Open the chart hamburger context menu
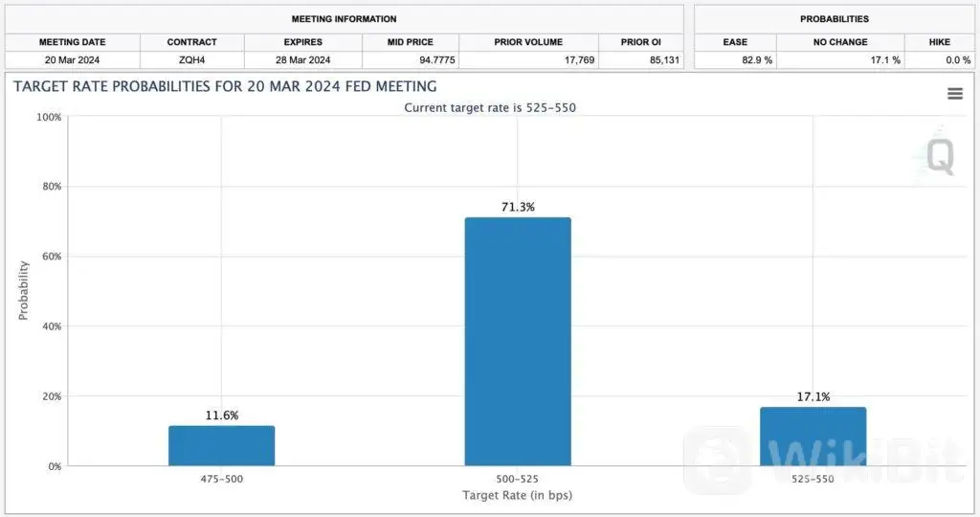This screenshot has width=980, height=517. point(954,93)
